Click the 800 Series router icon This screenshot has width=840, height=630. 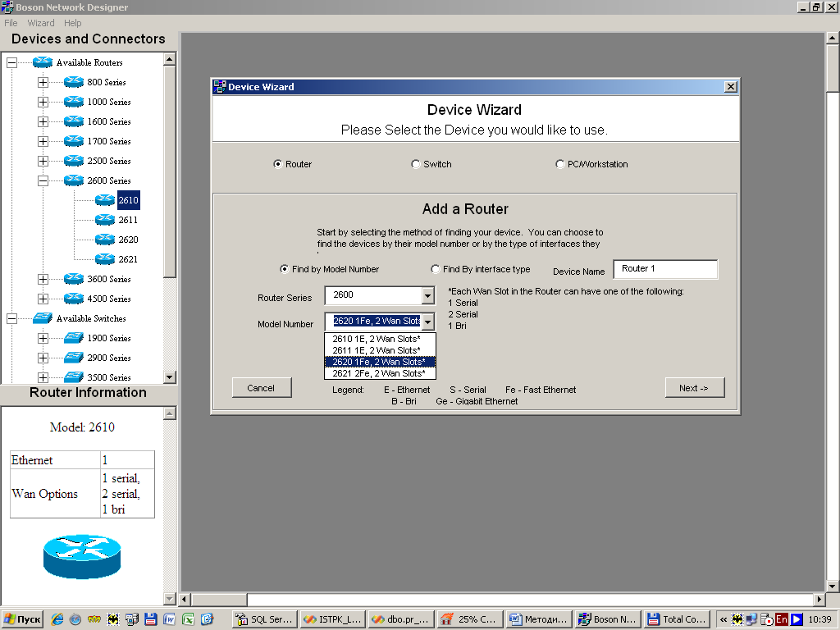pos(73,82)
